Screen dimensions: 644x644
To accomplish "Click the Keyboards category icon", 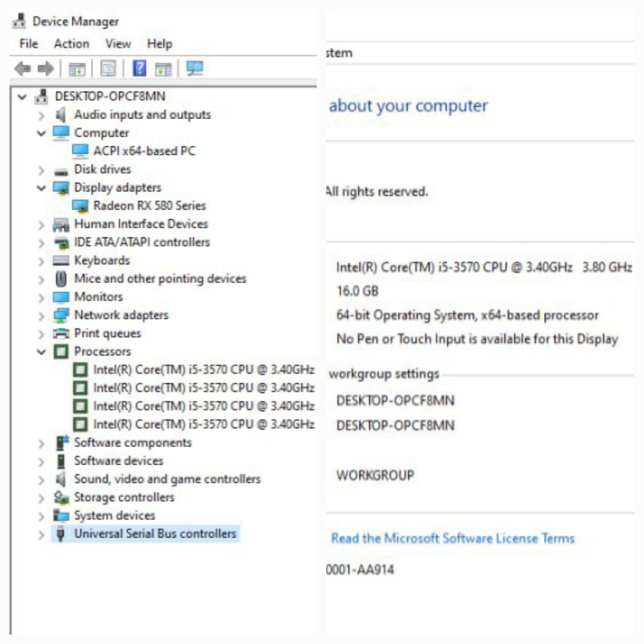I will tap(61, 260).
